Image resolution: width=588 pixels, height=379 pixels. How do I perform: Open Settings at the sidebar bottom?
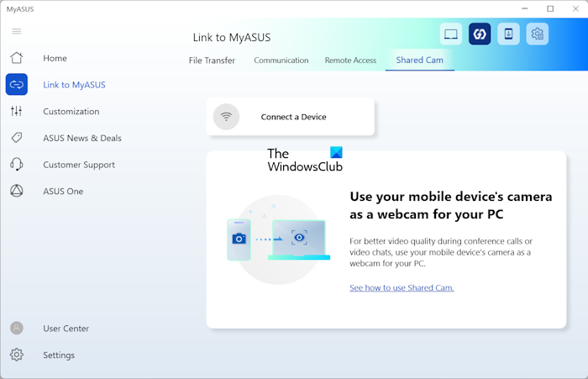click(17, 355)
